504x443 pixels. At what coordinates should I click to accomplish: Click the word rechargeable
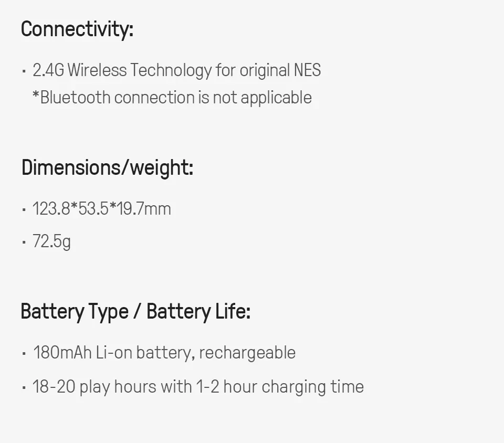(x=247, y=353)
